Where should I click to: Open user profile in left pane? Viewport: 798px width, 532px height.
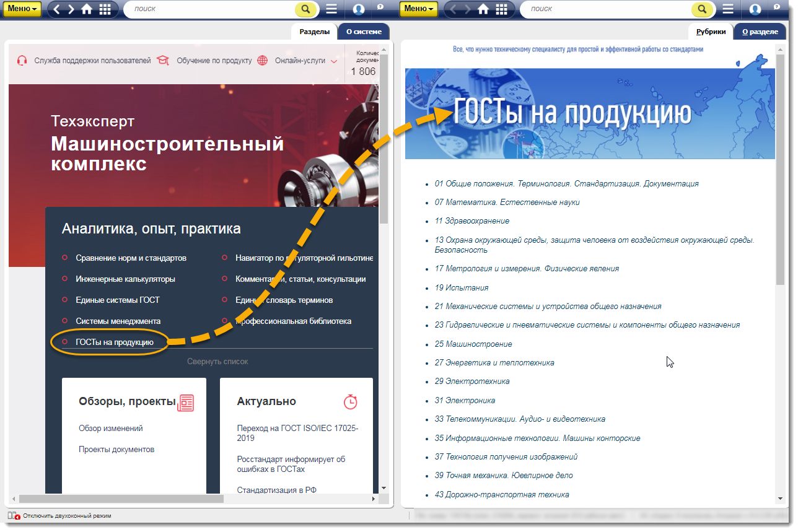pyautogui.click(x=358, y=9)
